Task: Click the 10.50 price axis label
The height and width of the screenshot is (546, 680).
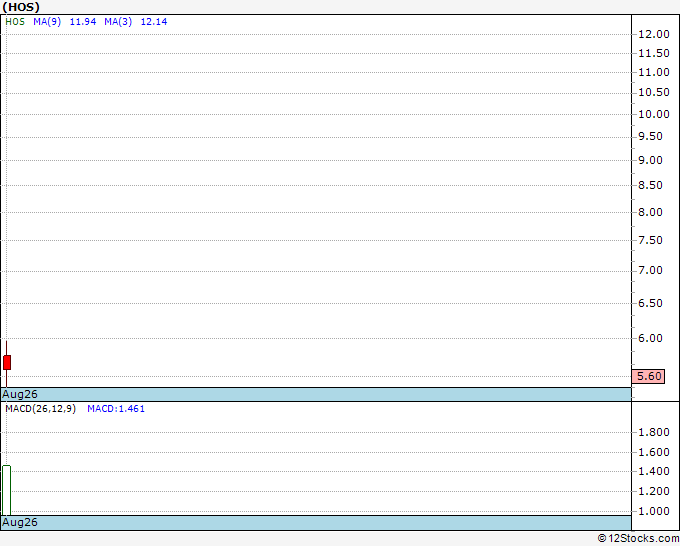Action: 654,92
